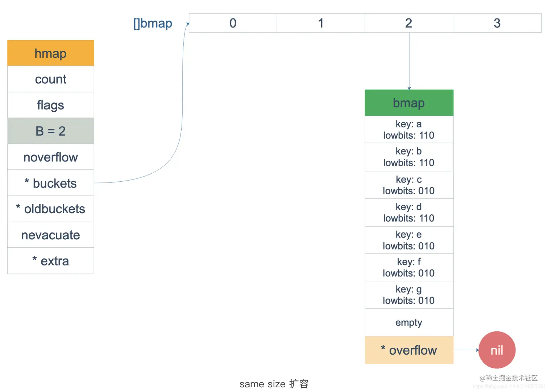Image resolution: width=548 pixels, height=392 pixels.
Task: Click the highlighted B = 2 field
Action: pos(51,131)
